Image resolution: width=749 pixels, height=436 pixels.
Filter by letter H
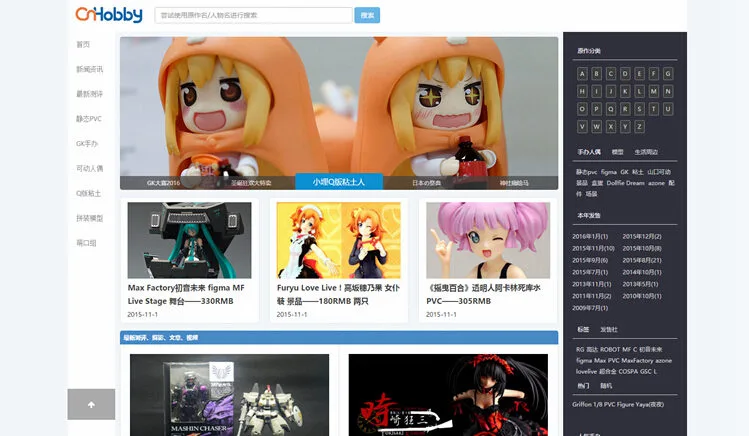pos(582,91)
